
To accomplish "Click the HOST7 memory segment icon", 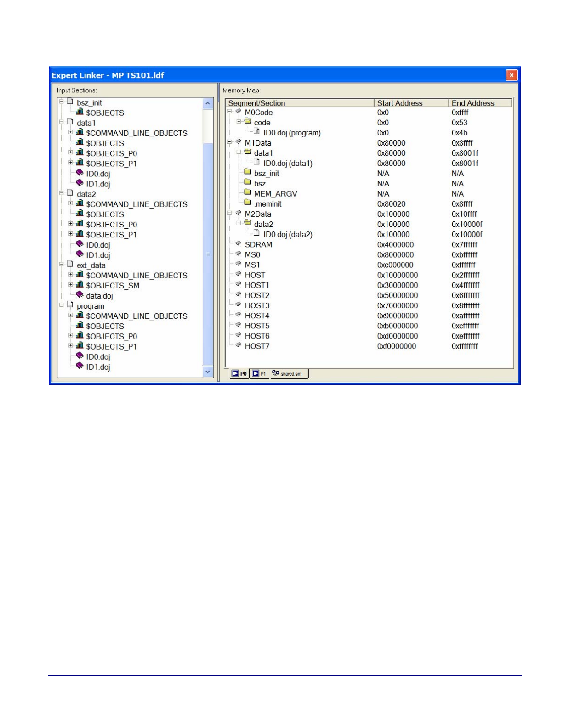I will (239, 345).
